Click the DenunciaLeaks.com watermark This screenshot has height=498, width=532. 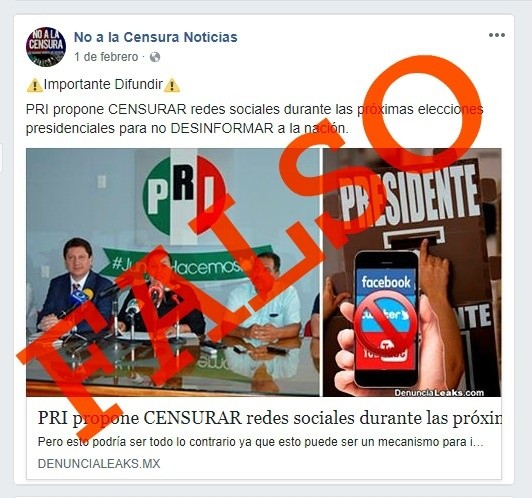[x=439, y=392]
